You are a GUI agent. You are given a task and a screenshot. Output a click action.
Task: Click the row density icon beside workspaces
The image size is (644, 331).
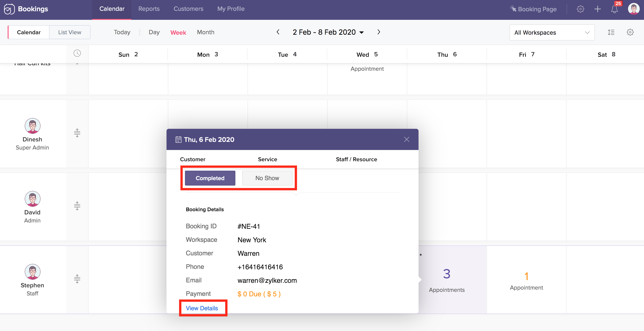[611, 32]
